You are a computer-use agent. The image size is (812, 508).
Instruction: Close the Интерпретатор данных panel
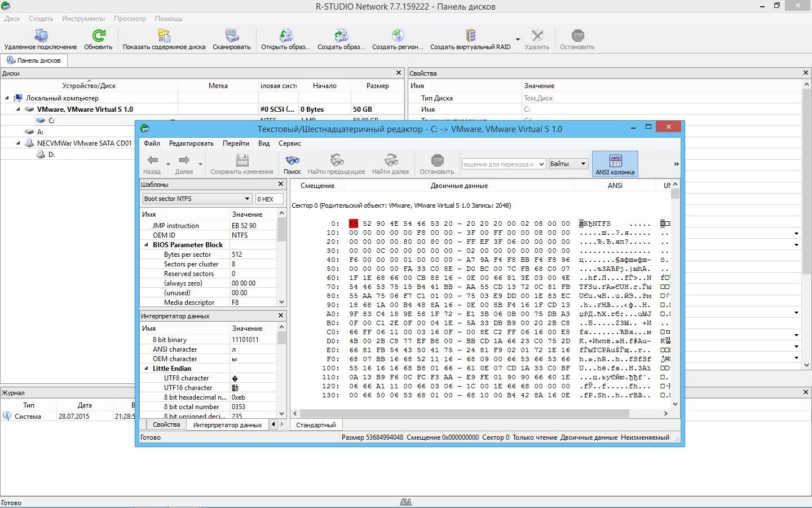281,316
